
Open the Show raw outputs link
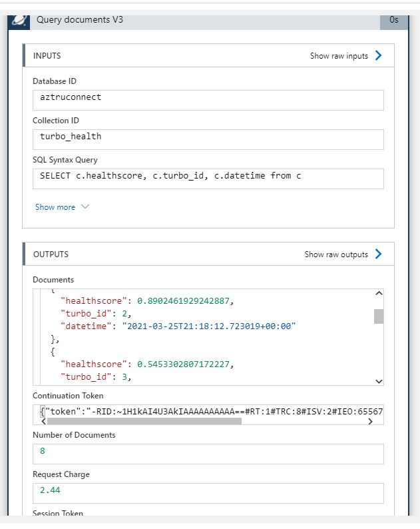336,255
